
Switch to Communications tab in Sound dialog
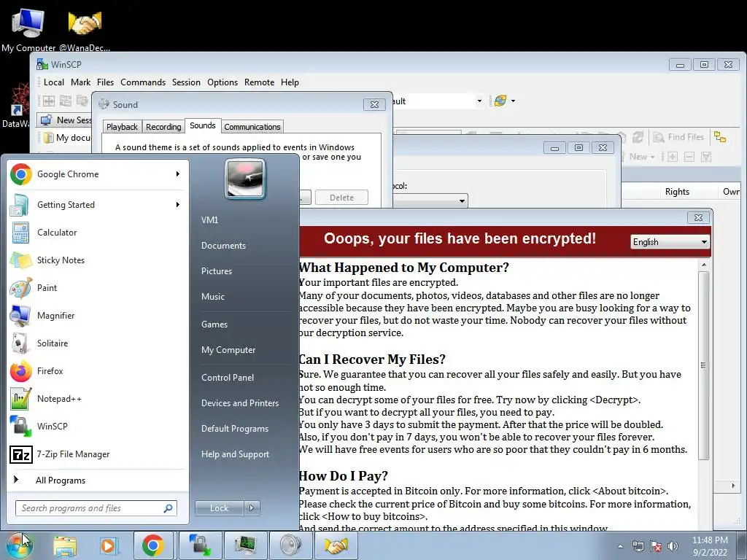[x=252, y=127]
